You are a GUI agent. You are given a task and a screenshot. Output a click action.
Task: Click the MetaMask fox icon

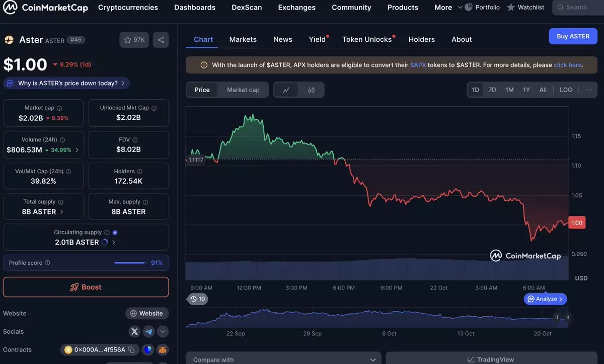(162, 349)
